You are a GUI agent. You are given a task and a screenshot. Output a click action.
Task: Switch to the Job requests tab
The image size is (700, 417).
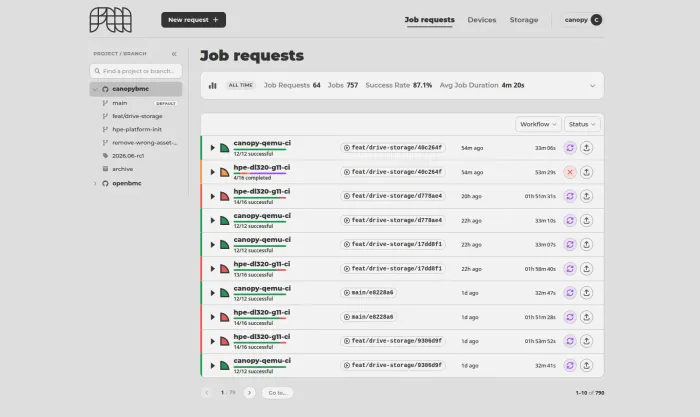coord(429,20)
